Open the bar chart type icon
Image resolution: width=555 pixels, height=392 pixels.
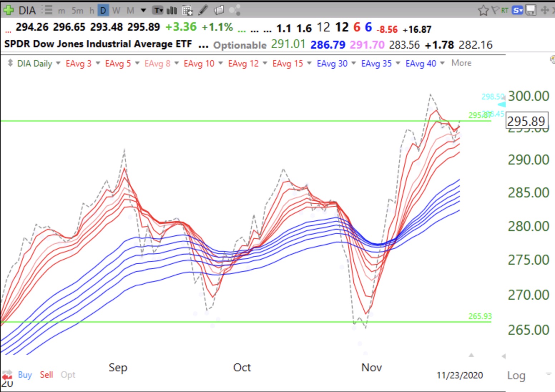click(x=172, y=10)
